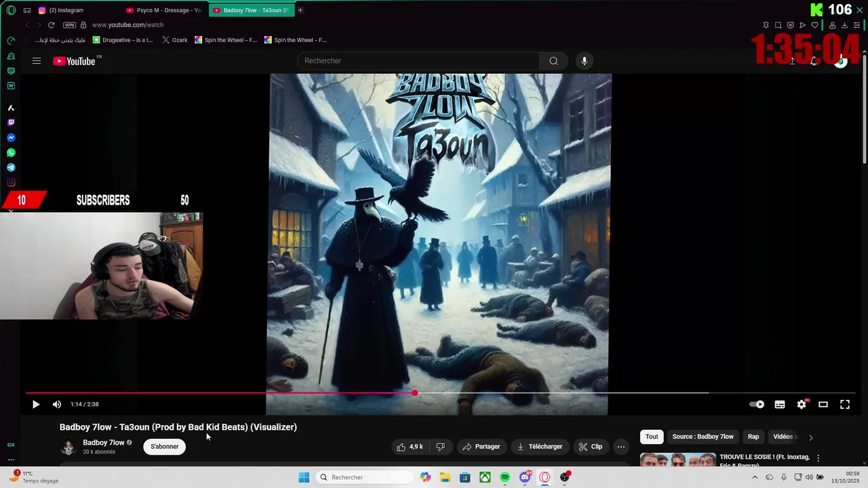Screen dimensions: 868x488
Task: Switch to theater mode
Action: (x=823, y=405)
